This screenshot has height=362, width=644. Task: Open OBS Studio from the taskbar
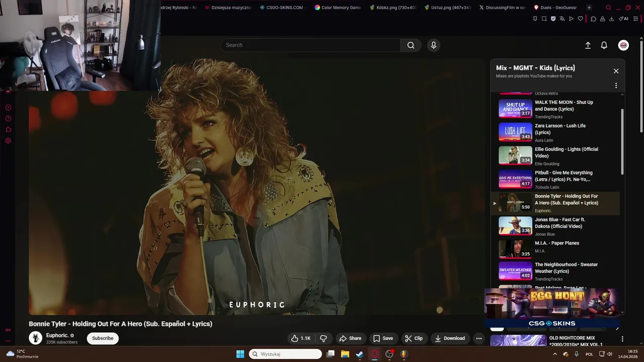(389, 354)
